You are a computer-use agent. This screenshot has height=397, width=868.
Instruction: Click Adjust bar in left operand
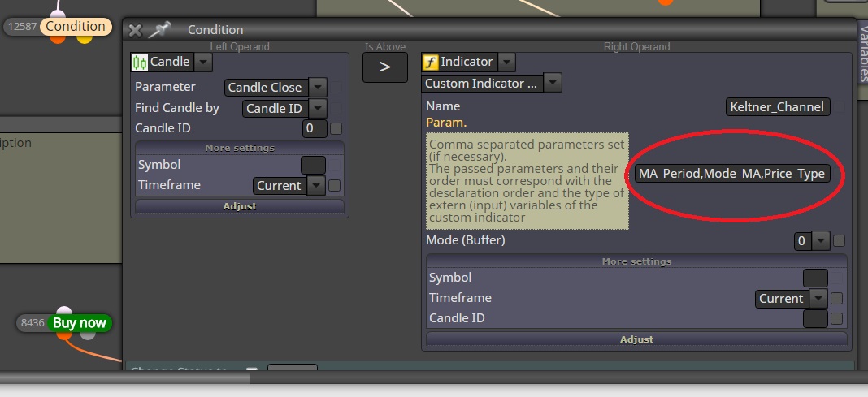coord(240,206)
